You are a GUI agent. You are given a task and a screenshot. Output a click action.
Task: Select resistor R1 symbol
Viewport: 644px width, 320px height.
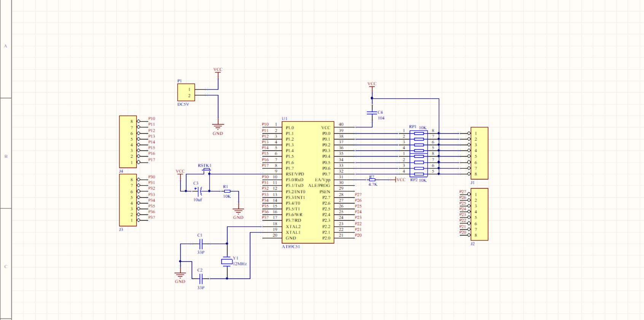click(227, 191)
